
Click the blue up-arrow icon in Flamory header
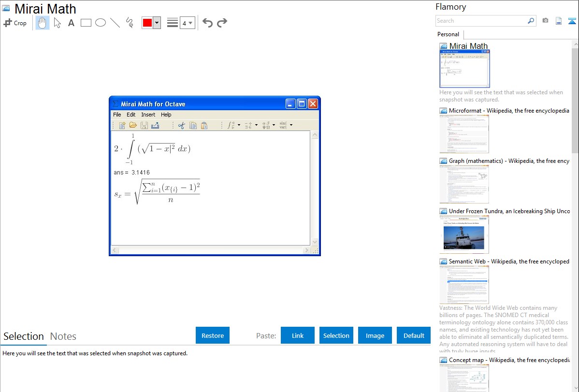(572, 21)
